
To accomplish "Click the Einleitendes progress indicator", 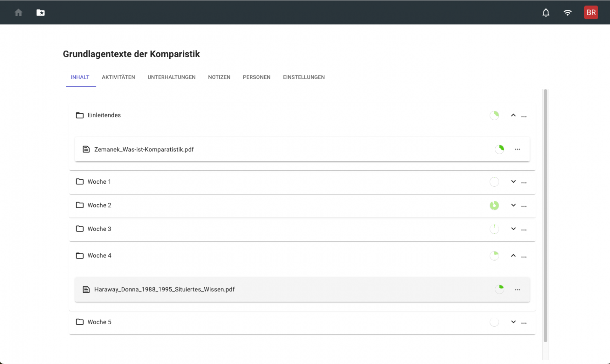I will (x=494, y=115).
